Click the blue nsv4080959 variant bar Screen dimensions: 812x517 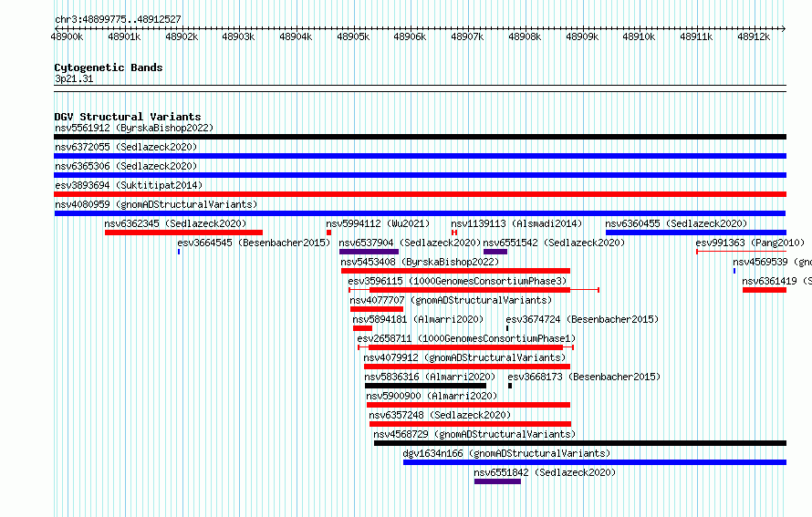click(x=420, y=213)
